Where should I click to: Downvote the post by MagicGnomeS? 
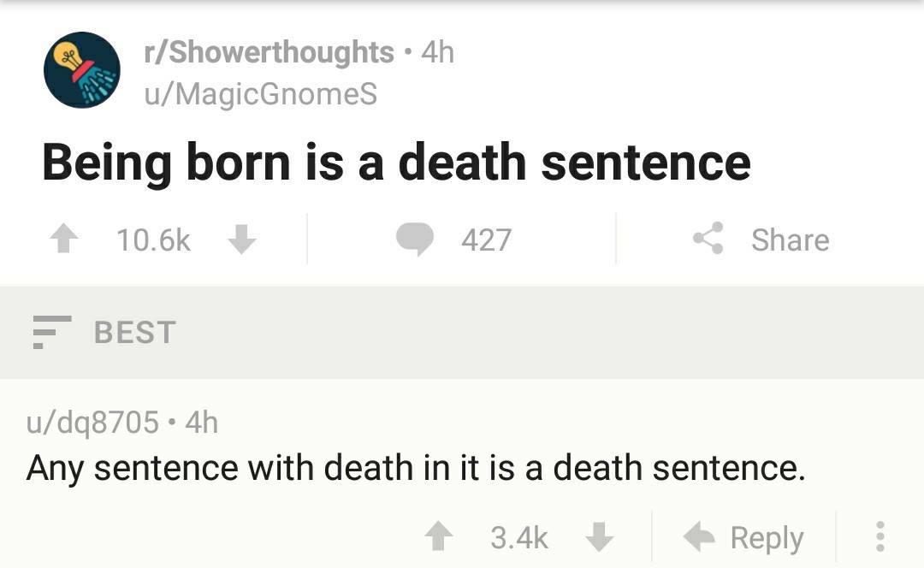click(x=241, y=240)
